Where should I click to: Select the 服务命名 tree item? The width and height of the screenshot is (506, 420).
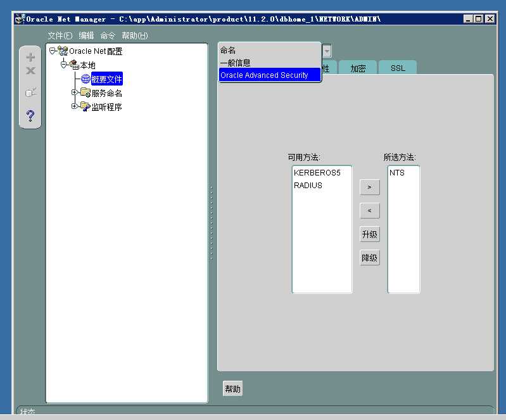click(107, 93)
